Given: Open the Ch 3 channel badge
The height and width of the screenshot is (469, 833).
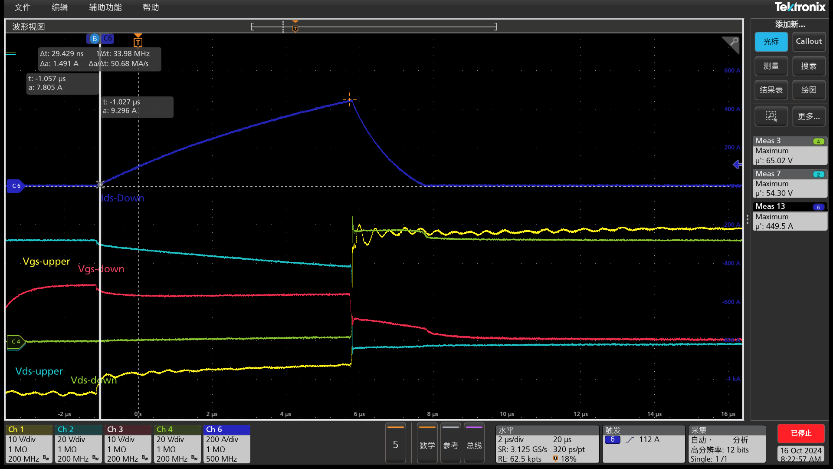Looking at the screenshot, I should [128, 444].
